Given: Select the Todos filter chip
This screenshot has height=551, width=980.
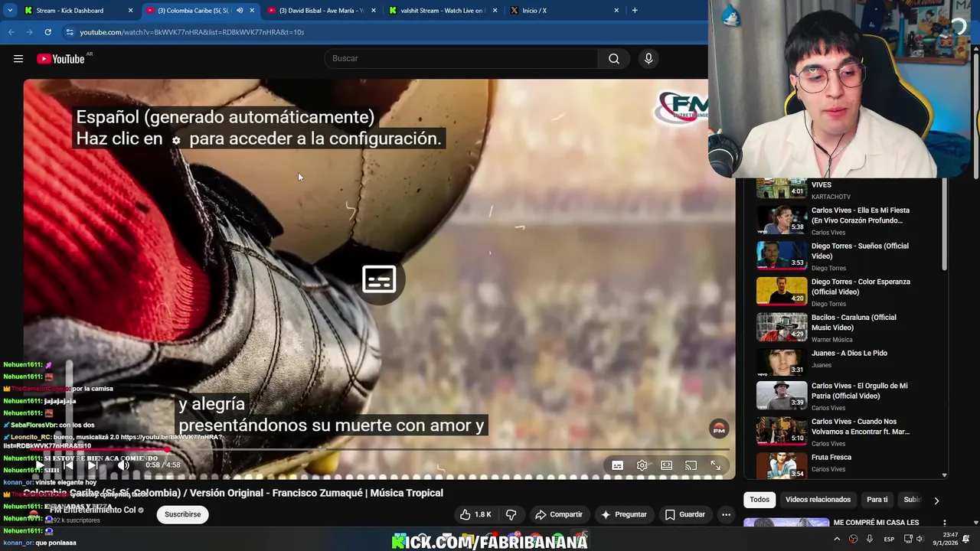Looking at the screenshot, I should [x=759, y=500].
